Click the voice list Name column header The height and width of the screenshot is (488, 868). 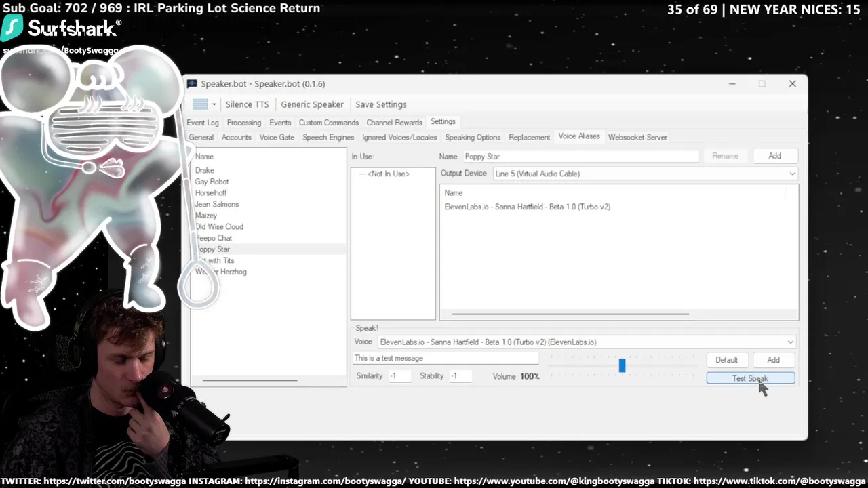[454, 193]
